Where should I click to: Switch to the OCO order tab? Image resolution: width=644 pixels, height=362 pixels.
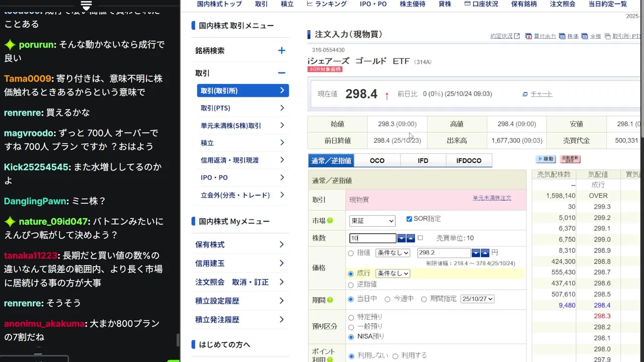point(377,161)
